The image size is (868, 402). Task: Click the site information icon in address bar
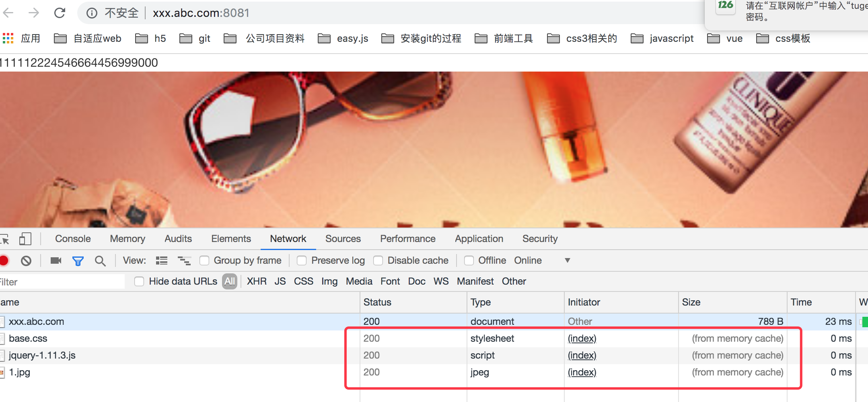click(x=92, y=13)
